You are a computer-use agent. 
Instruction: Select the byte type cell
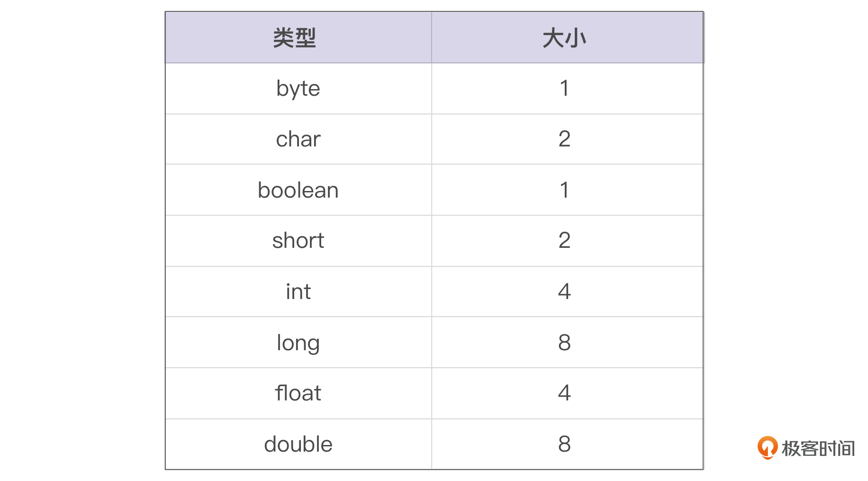(298, 89)
